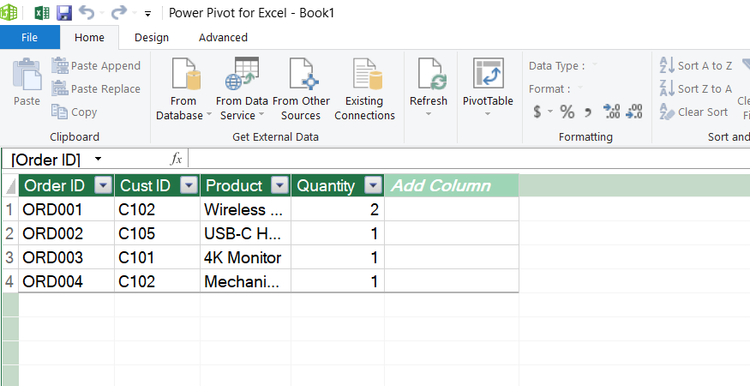Click the Power Pivot app icon
750x386 pixels.
click(x=8, y=12)
